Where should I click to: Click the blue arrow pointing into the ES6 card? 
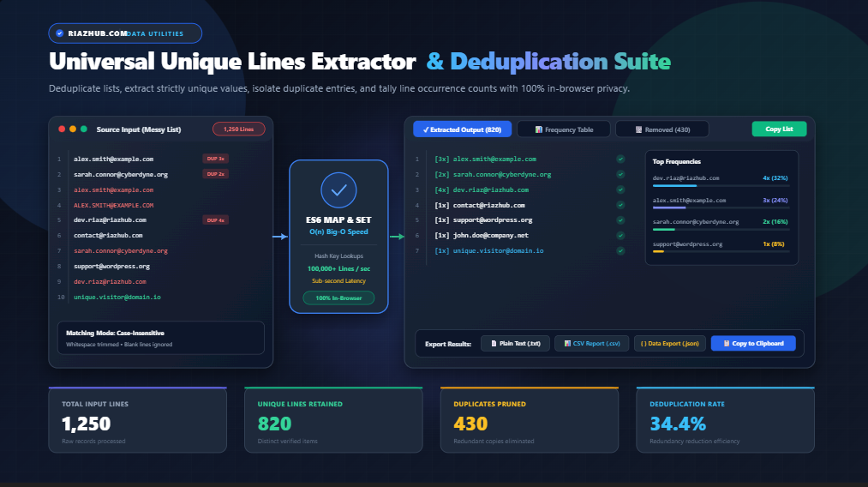tap(280, 237)
